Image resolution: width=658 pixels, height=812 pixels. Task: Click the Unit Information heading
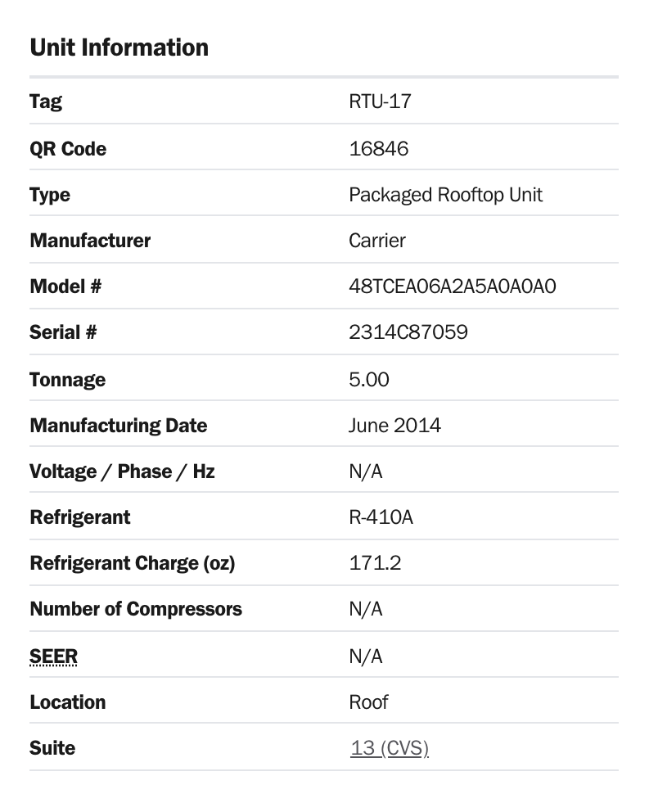click(119, 47)
